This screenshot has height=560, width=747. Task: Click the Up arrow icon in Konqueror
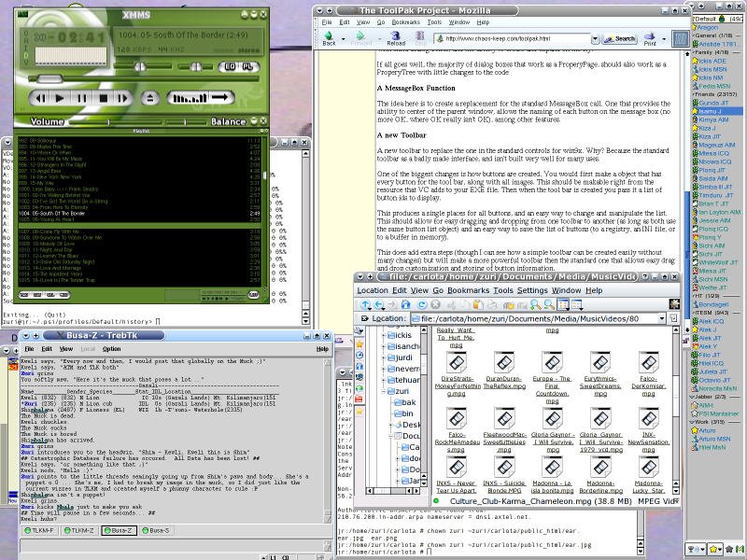click(364, 302)
